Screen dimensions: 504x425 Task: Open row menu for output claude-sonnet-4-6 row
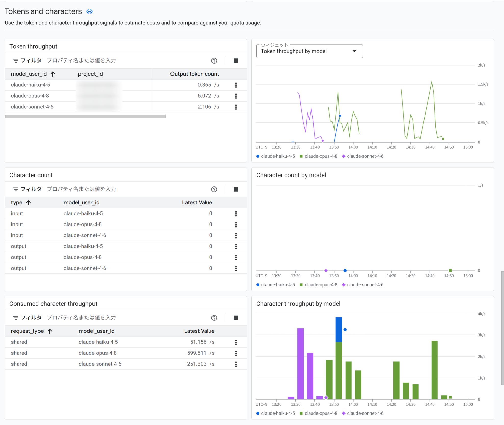pos(236,268)
